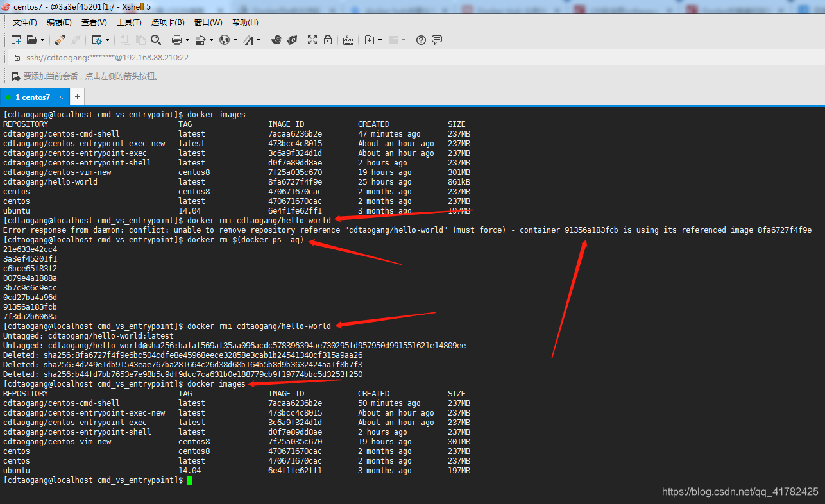This screenshot has height=504, width=825.
Task: Open the 选项卡(B) menu
Action: click(168, 22)
